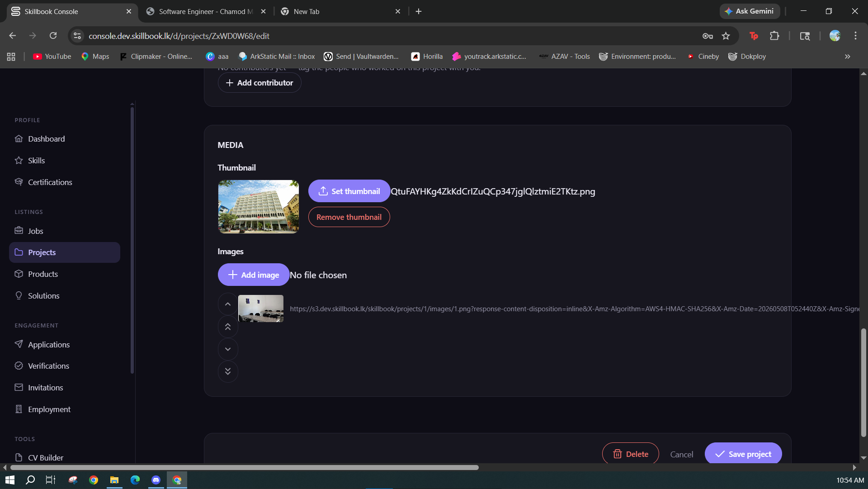Open the YouTube bookmark
The image size is (868, 489).
point(52,57)
